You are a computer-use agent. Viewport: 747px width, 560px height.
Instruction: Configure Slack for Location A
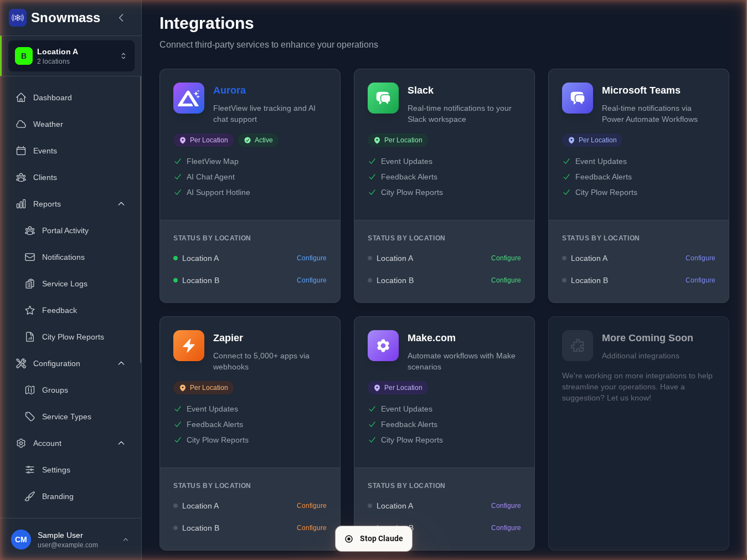point(506,258)
